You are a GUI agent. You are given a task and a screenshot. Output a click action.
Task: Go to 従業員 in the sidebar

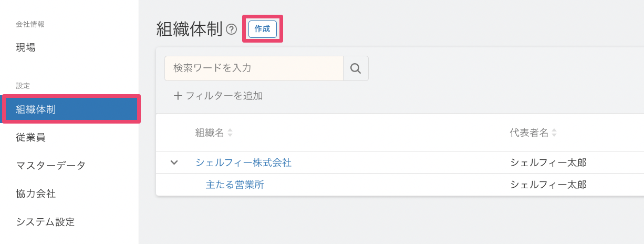tap(30, 137)
